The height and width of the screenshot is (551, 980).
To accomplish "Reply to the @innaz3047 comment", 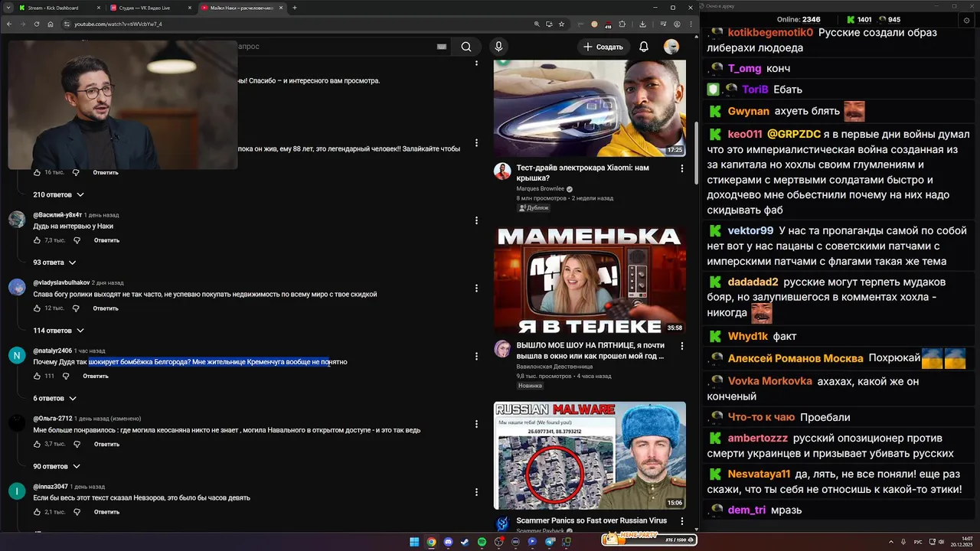I will point(106,512).
